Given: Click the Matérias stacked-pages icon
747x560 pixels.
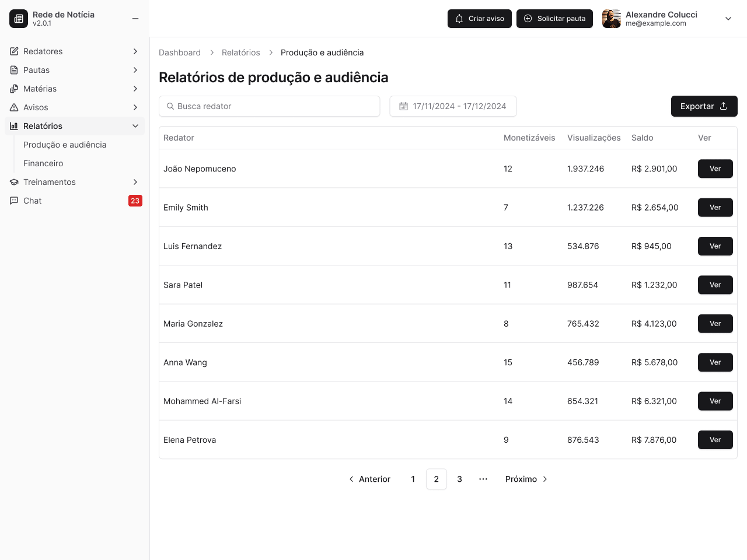Looking at the screenshot, I should tap(13, 89).
